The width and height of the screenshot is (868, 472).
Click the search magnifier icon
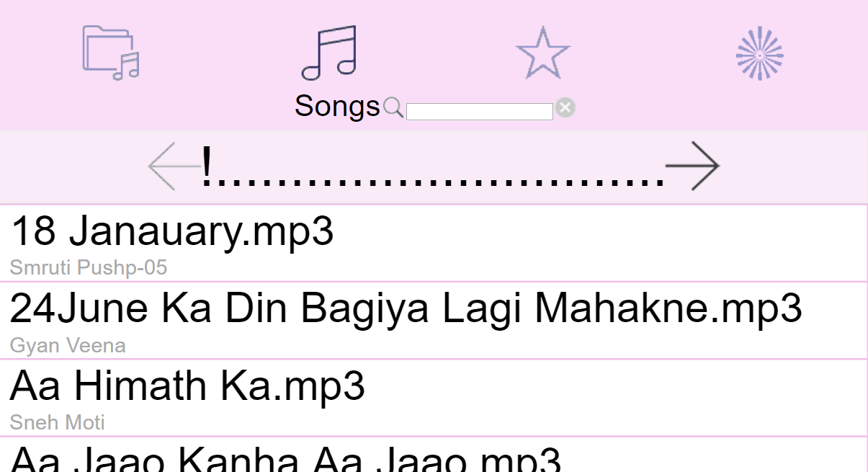coord(393,107)
